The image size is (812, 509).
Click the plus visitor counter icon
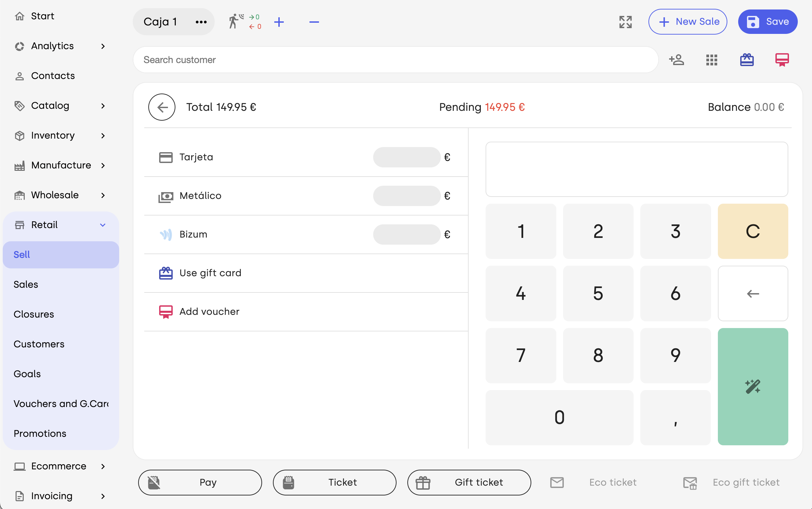pyautogui.click(x=279, y=22)
